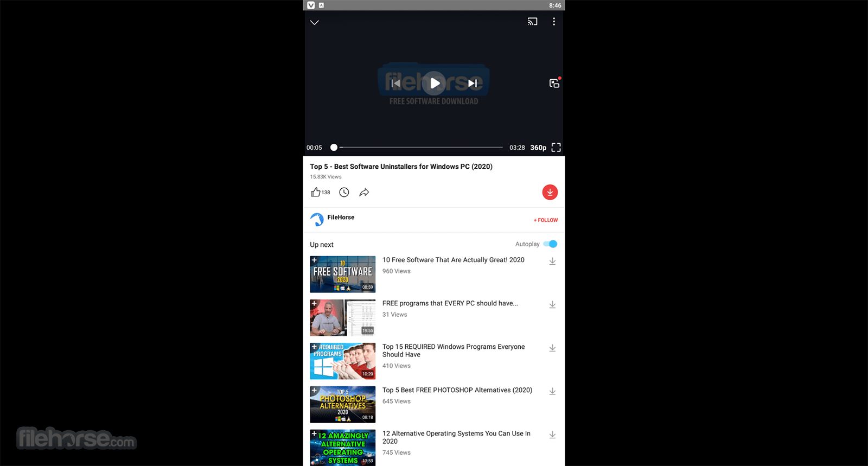Add Photoshop Alternatives video to queue
Viewport: 868px width, 466px height.
tap(314, 390)
